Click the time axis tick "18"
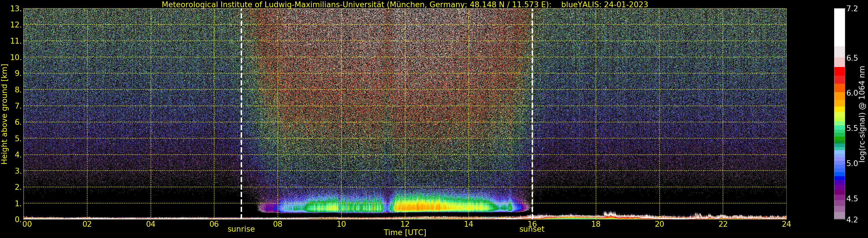The height and width of the screenshot is (238, 868). [596, 224]
